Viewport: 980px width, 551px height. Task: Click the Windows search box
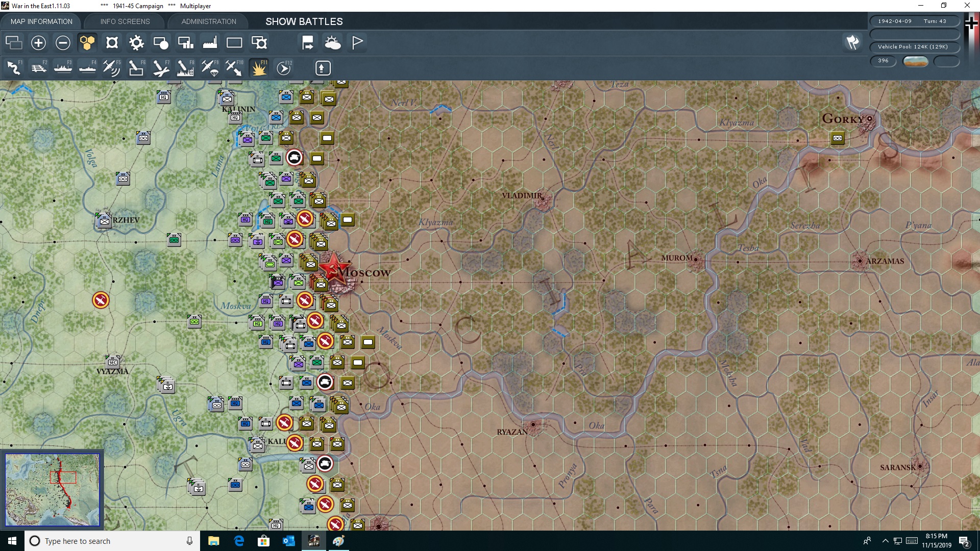(x=112, y=541)
